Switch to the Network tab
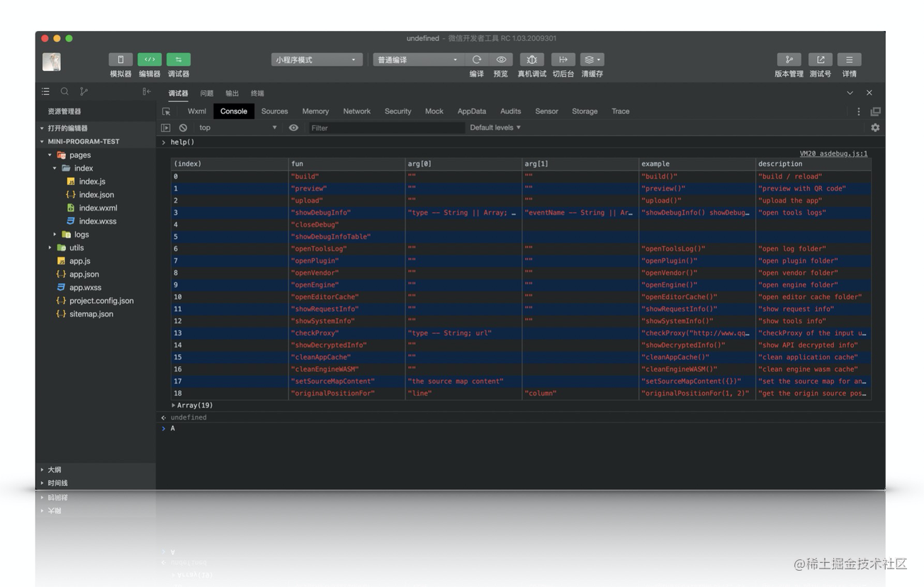This screenshot has height=587, width=924. pyautogui.click(x=356, y=111)
